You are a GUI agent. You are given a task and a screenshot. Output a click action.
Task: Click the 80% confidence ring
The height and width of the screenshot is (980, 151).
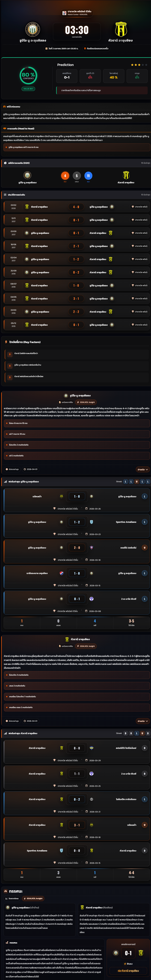[x=28, y=75]
